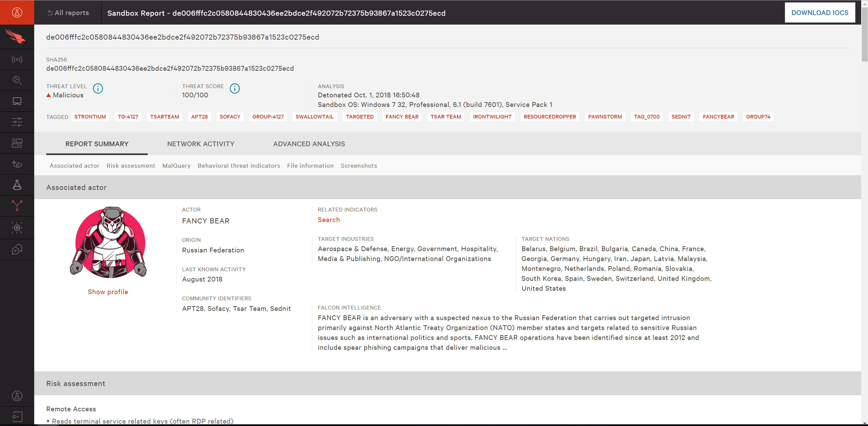The width and height of the screenshot is (868, 426).
Task: Open the sandbox flask icon in sidebar
Action: point(17,185)
